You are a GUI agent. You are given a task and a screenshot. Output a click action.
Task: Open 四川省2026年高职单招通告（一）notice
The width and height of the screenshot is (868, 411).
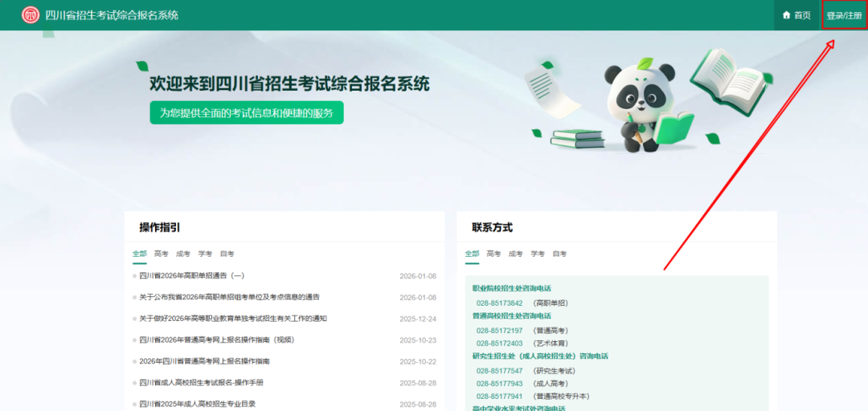coord(191,276)
